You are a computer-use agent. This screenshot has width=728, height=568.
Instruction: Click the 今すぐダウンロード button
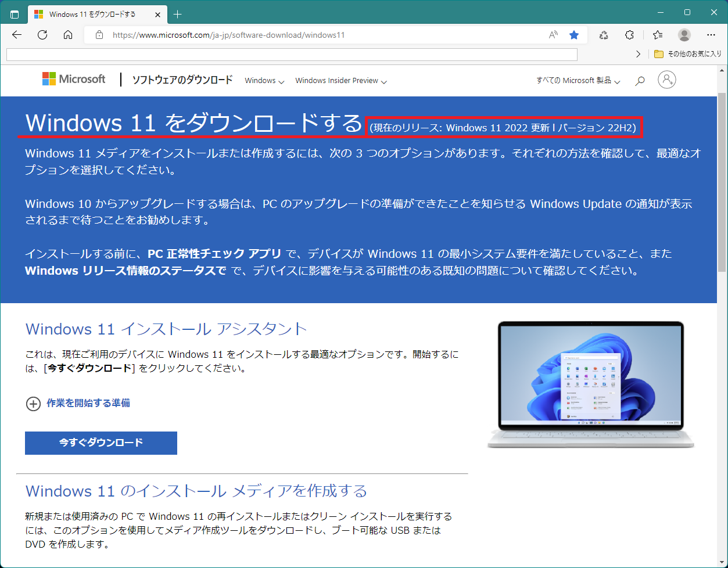pyautogui.click(x=101, y=443)
